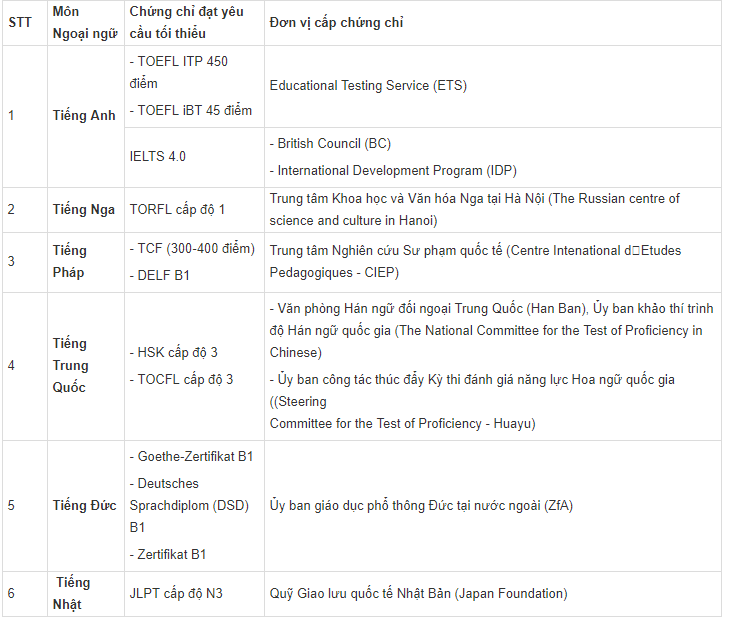
Task: Click the 'Tiếng Nga' row label
Action: coord(84,210)
